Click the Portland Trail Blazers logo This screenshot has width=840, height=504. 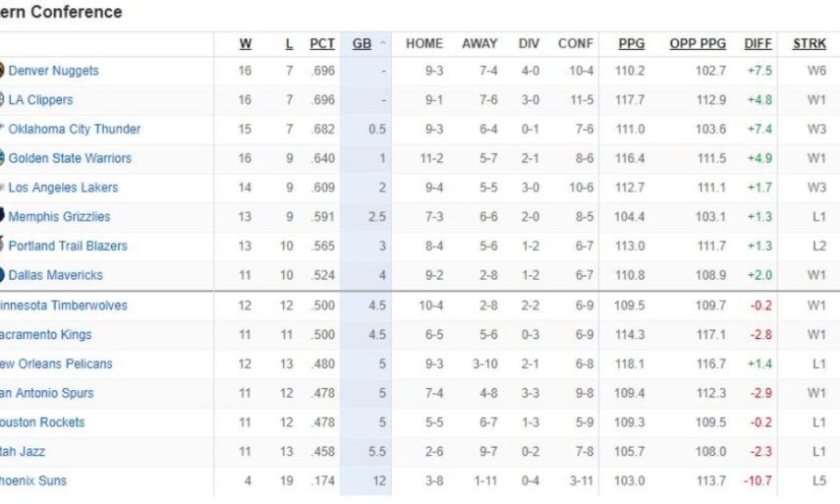[x=2, y=246]
